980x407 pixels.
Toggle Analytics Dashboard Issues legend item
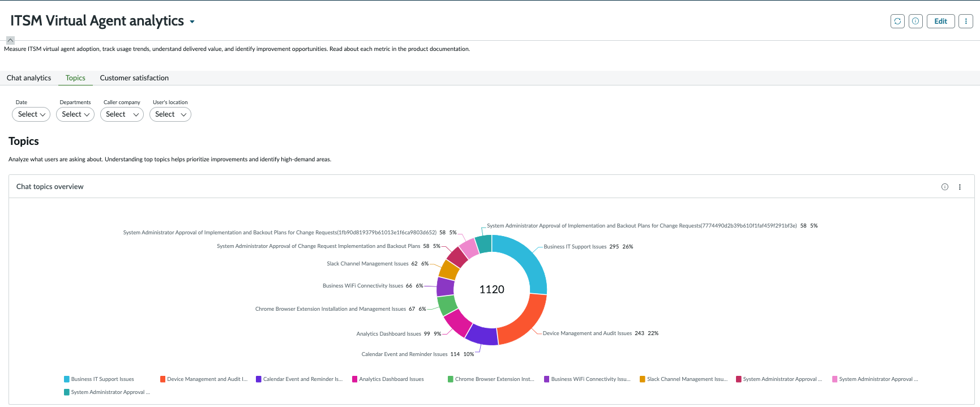[x=388, y=379]
